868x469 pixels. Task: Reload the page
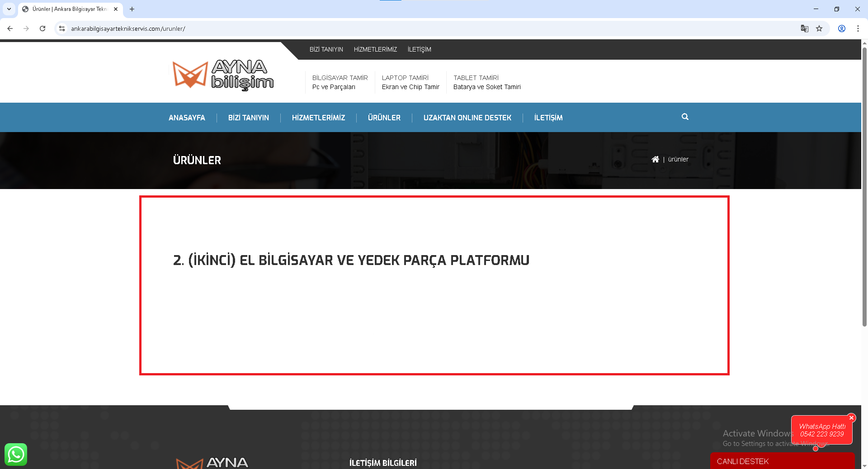point(42,28)
